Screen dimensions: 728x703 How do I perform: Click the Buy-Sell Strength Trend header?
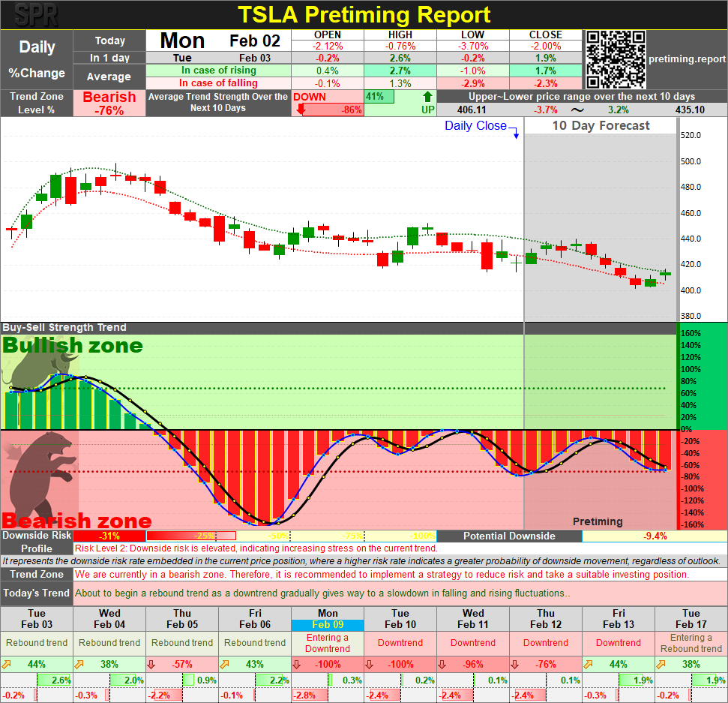(x=64, y=328)
